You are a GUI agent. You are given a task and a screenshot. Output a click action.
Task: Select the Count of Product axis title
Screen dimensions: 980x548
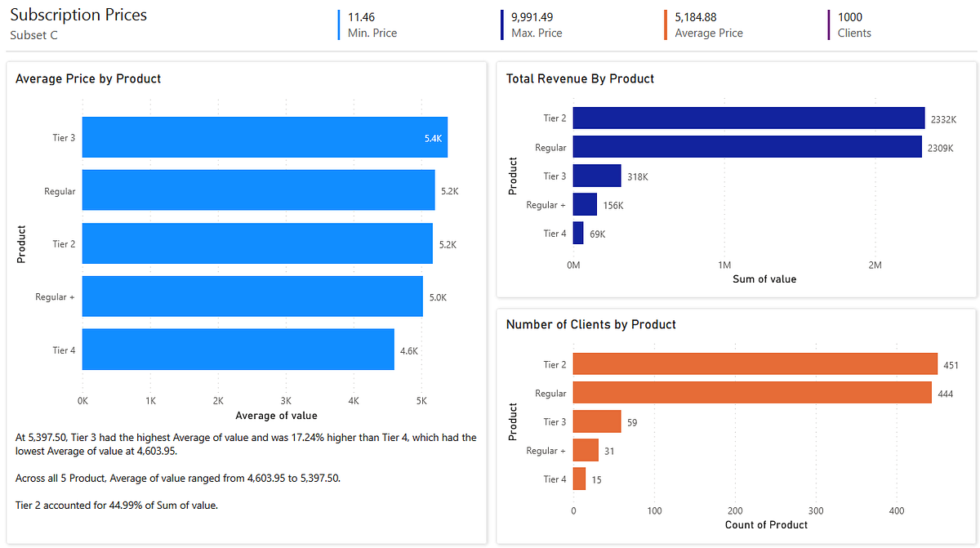tap(766, 525)
